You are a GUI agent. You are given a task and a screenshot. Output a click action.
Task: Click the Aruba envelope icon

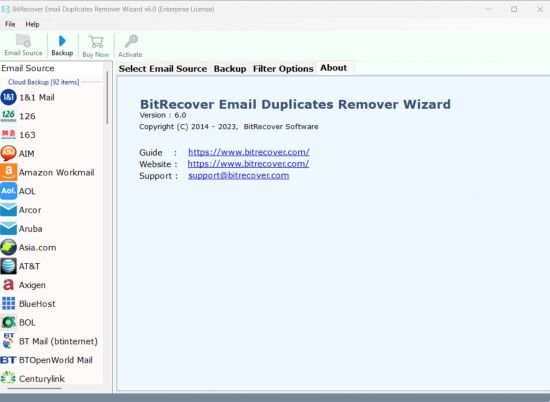[8, 229]
